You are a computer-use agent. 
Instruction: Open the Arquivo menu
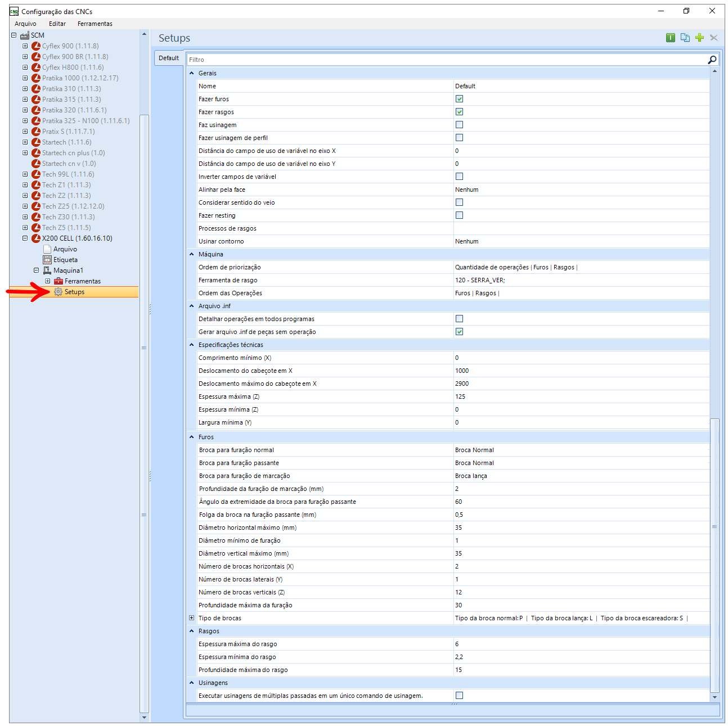click(25, 24)
